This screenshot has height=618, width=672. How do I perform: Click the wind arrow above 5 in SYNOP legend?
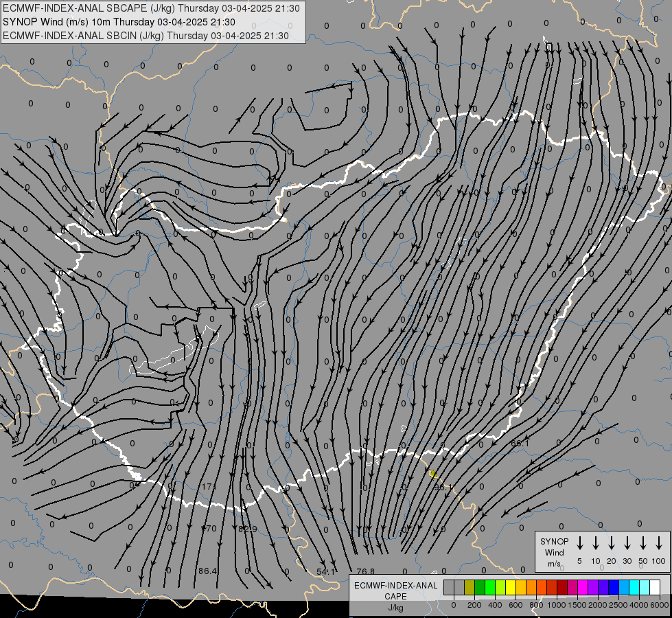[x=580, y=543]
